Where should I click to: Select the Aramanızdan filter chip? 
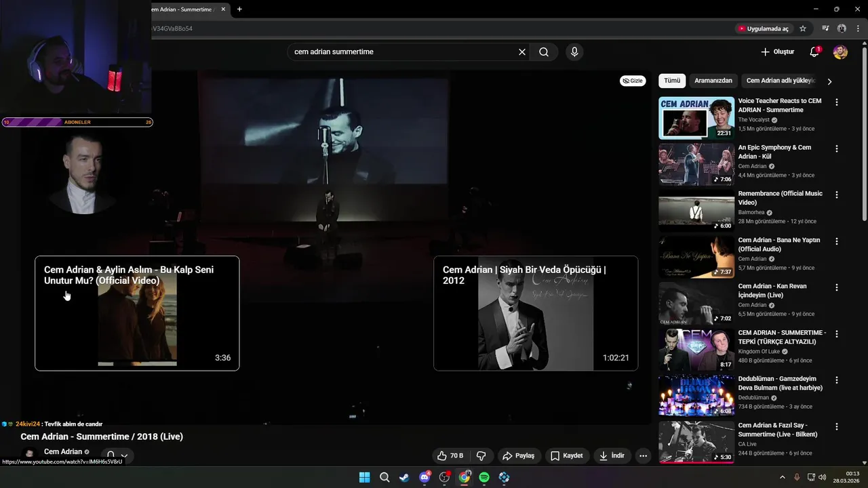point(713,81)
